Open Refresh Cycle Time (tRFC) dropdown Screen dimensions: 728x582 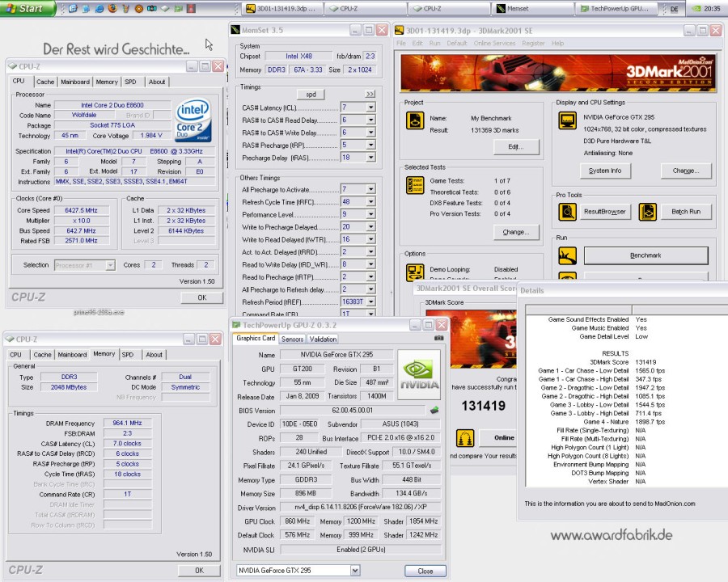[x=370, y=202]
